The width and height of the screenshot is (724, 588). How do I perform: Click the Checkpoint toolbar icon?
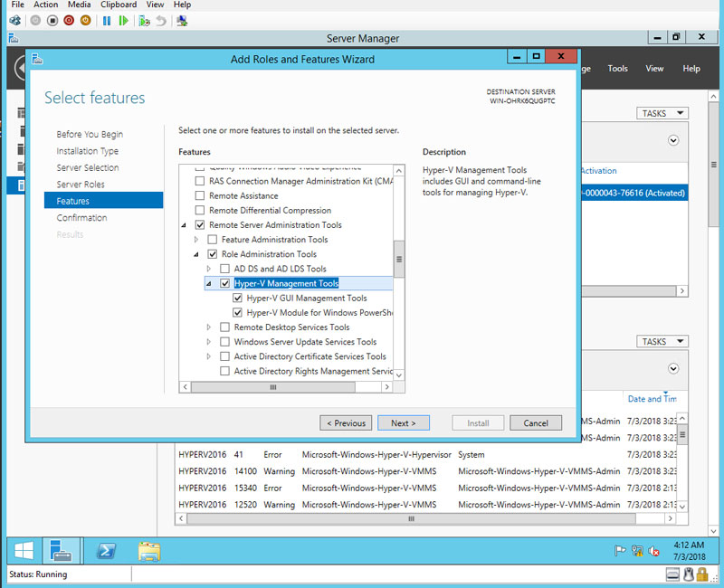point(144,21)
